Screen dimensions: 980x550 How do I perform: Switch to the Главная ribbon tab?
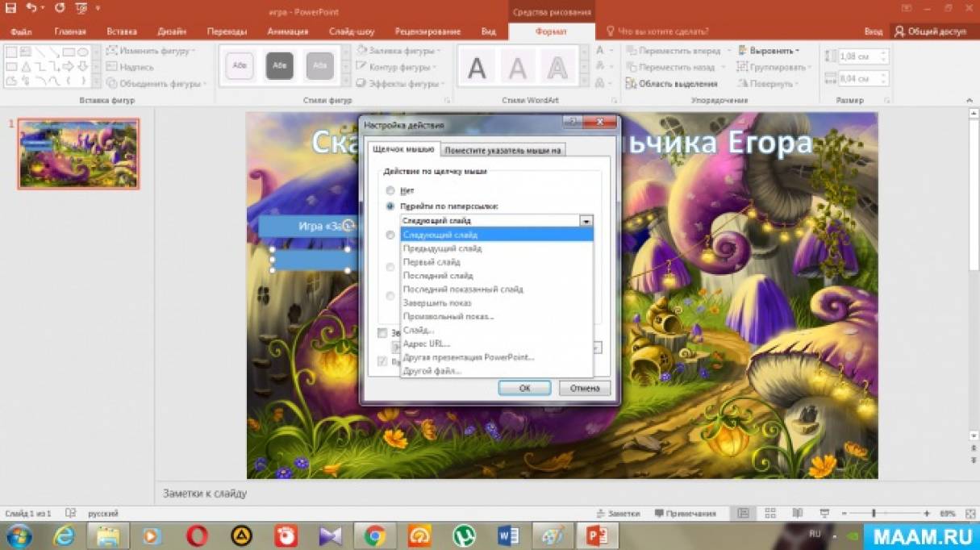point(70,31)
